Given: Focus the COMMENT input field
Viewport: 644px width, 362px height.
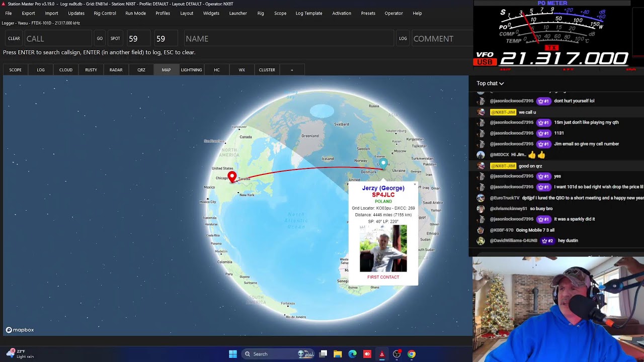Looking at the screenshot, I should pyautogui.click(x=442, y=39).
